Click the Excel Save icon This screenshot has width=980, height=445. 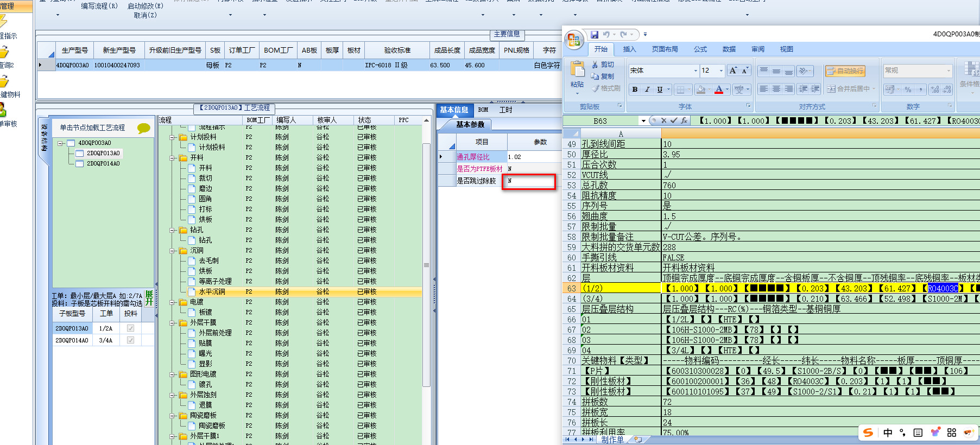595,34
